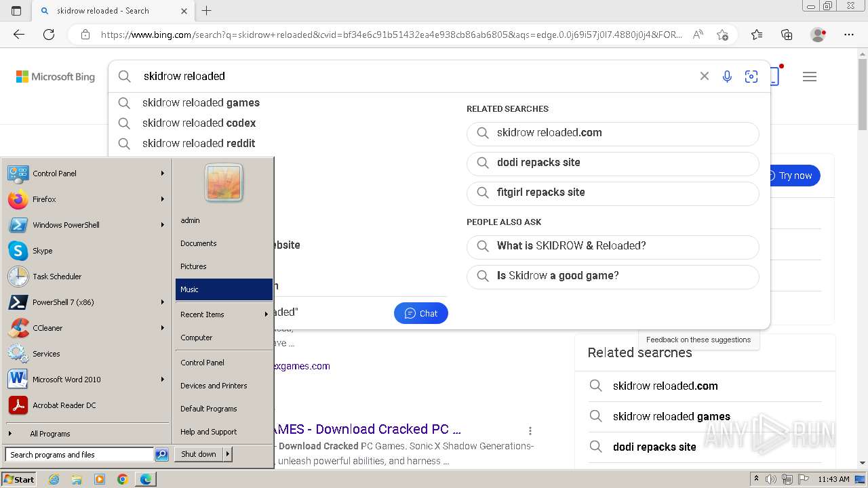This screenshot has height=488, width=868.
Task: Open Edge Settings and more menu
Action: click(849, 35)
